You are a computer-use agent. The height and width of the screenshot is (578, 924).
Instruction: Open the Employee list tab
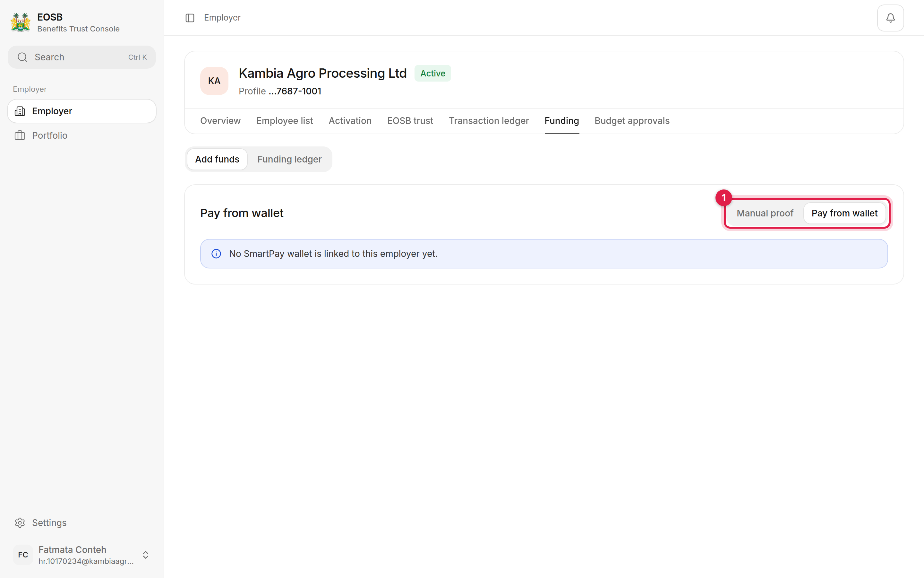tap(285, 121)
